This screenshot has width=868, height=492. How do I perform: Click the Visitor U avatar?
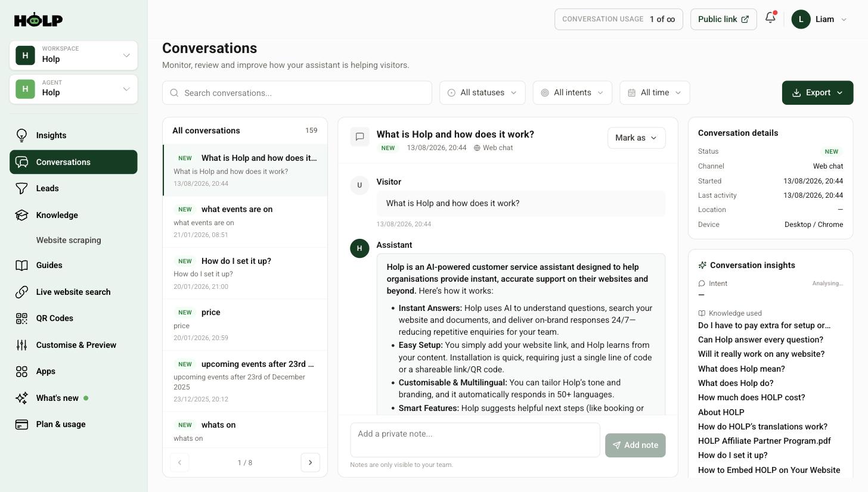click(x=359, y=185)
